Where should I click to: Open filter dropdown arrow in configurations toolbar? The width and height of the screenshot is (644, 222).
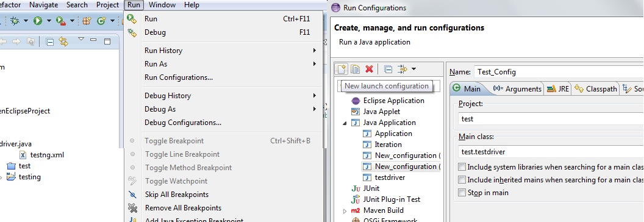pyautogui.click(x=413, y=69)
